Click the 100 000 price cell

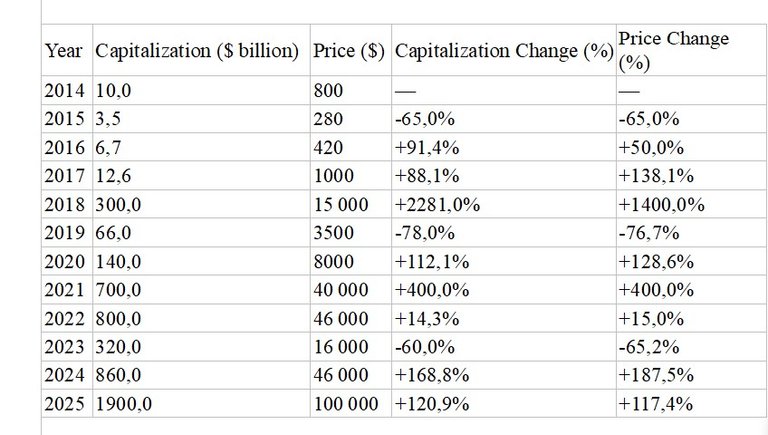[x=351, y=404]
